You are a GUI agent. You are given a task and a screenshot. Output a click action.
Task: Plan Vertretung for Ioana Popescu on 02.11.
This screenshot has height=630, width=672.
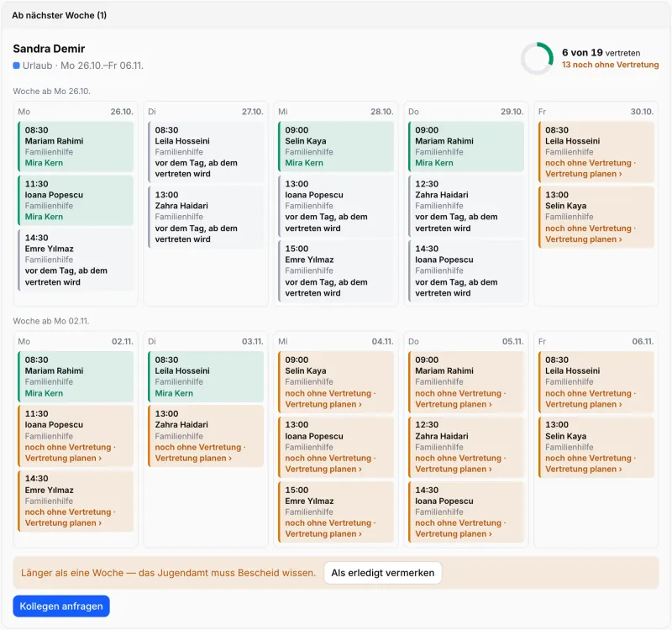pyautogui.click(x=63, y=458)
